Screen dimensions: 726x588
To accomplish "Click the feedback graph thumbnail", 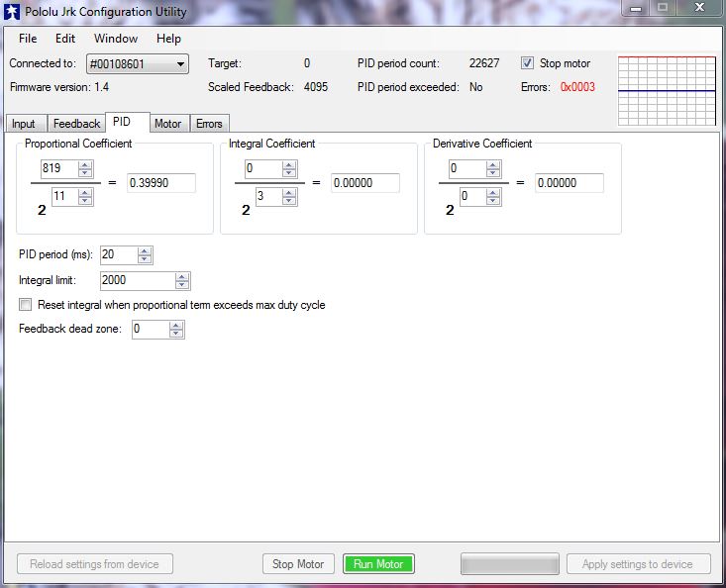I will click(x=668, y=91).
